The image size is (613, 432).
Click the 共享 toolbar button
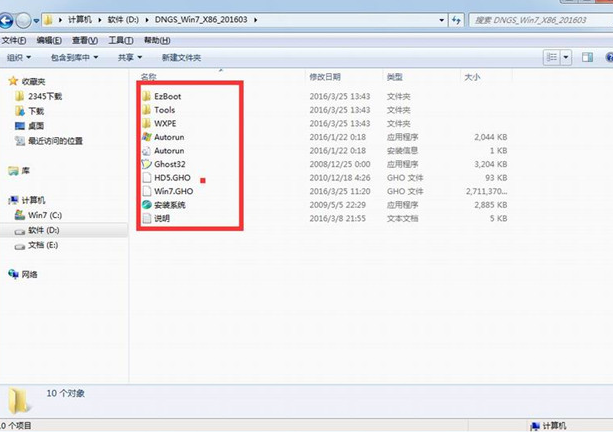(130, 58)
